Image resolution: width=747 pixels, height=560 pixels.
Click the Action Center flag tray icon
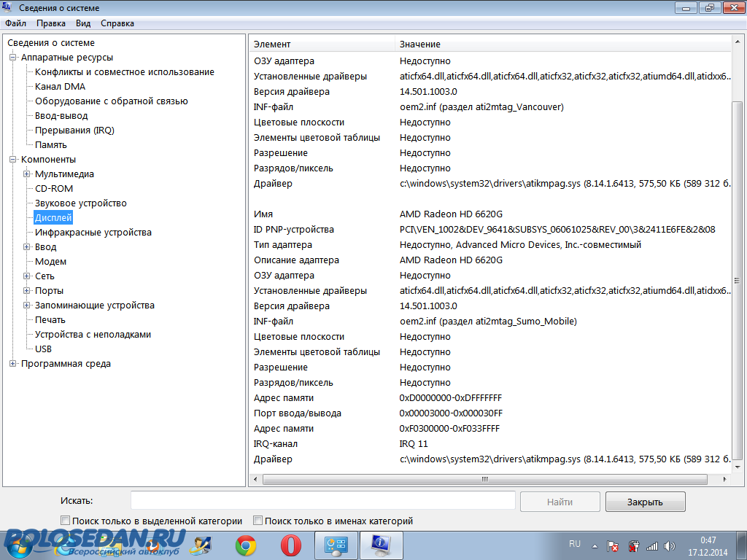coord(614,545)
